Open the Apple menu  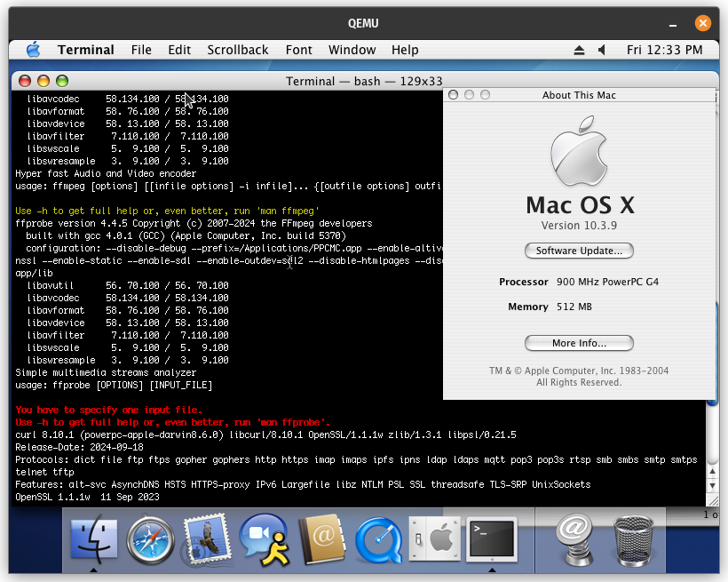coord(33,50)
